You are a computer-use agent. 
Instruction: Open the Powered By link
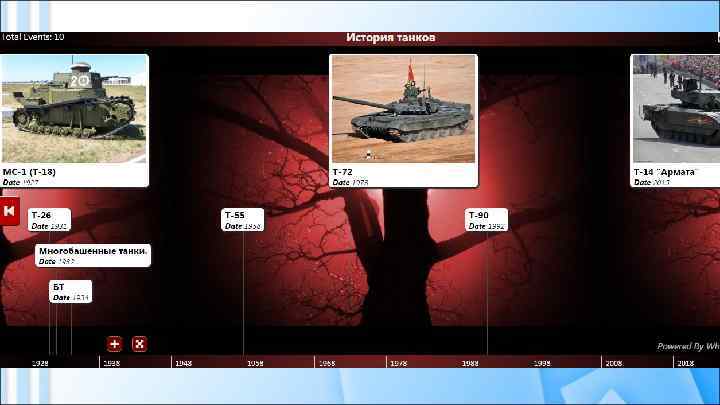tap(688, 346)
